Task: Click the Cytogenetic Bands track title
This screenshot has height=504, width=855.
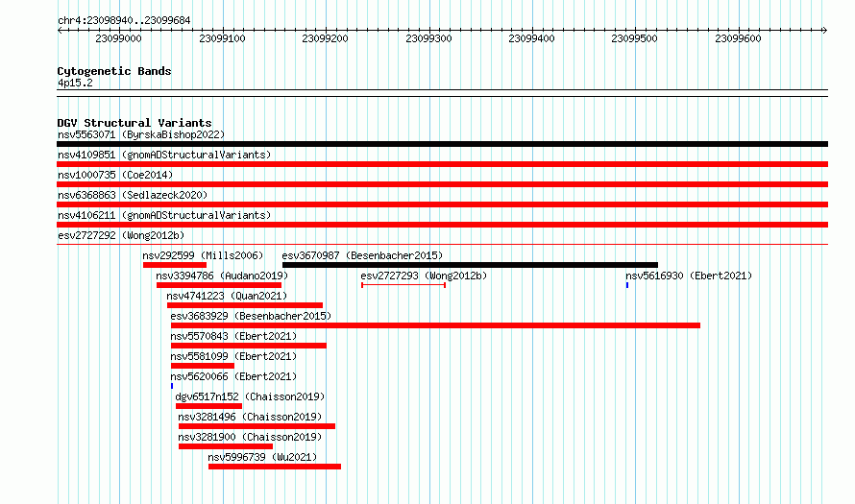Action: (x=114, y=71)
